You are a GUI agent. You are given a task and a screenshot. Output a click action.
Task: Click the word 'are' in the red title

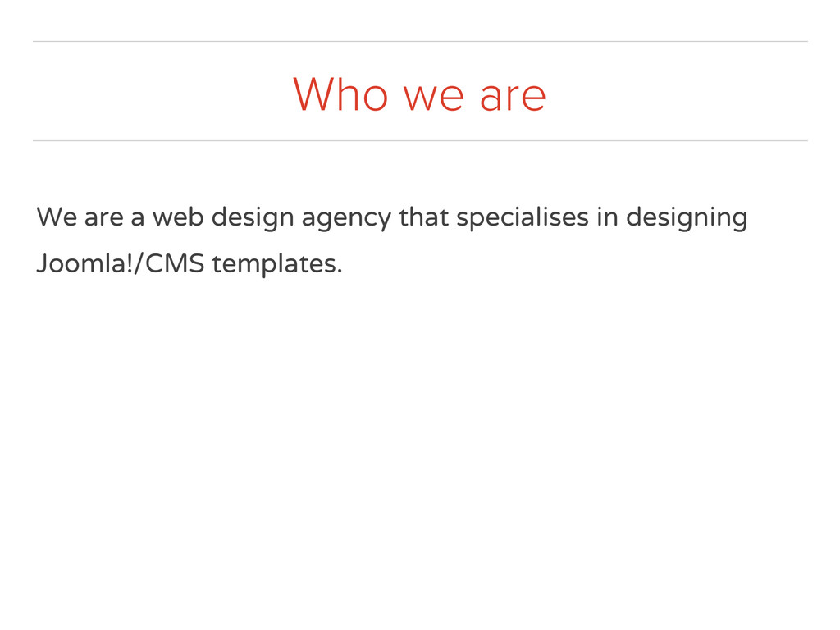pos(512,96)
